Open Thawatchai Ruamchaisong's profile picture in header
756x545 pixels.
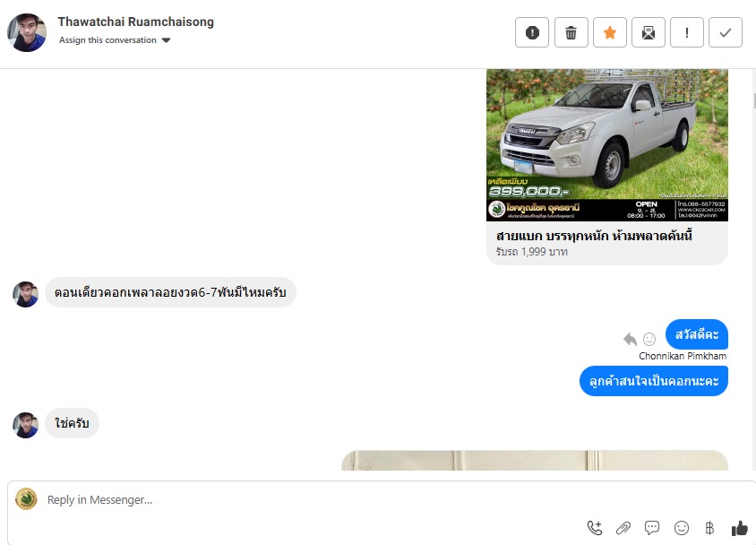(x=27, y=32)
